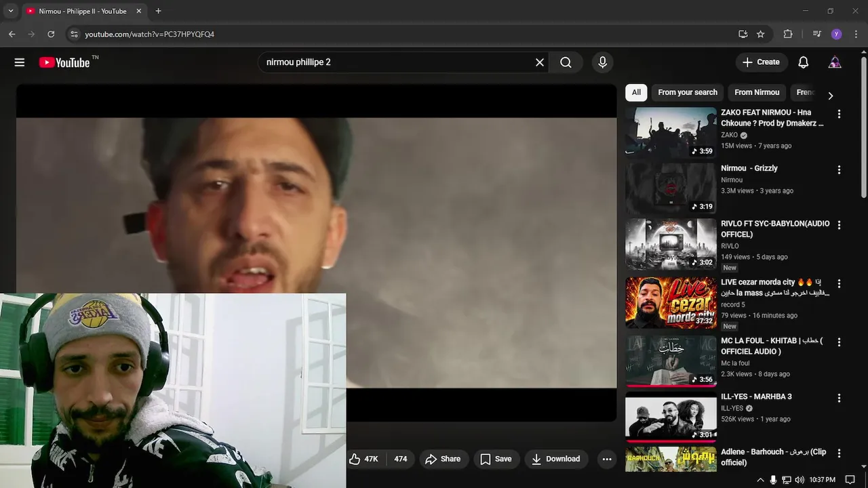
Task: Open Windows notification center icon
Action: (850, 480)
